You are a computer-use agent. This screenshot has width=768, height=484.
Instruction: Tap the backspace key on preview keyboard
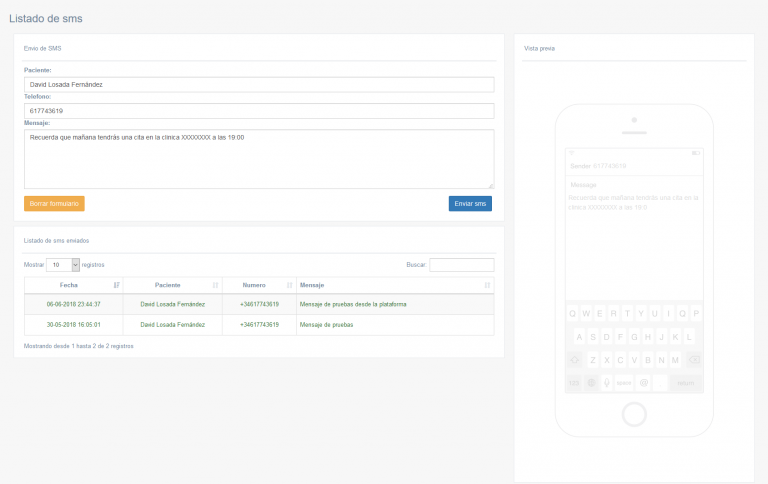pos(694,359)
